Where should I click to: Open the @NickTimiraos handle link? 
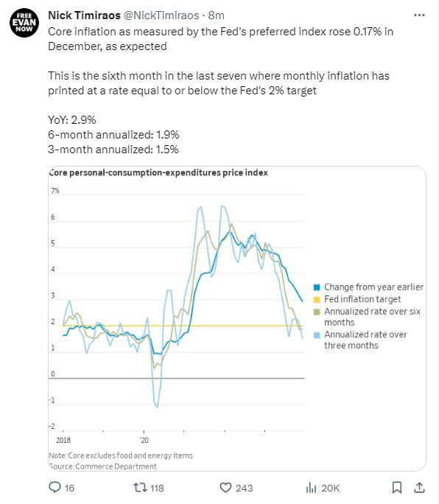[x=161, y=15]
